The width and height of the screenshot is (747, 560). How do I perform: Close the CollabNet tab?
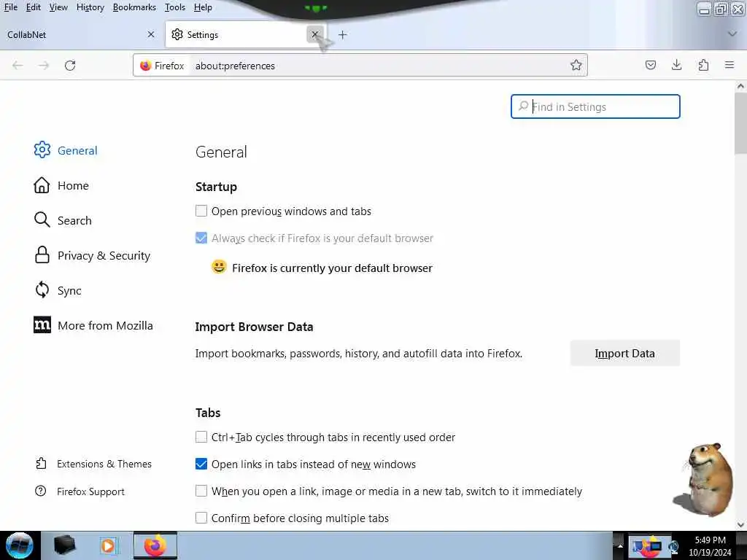151,34
